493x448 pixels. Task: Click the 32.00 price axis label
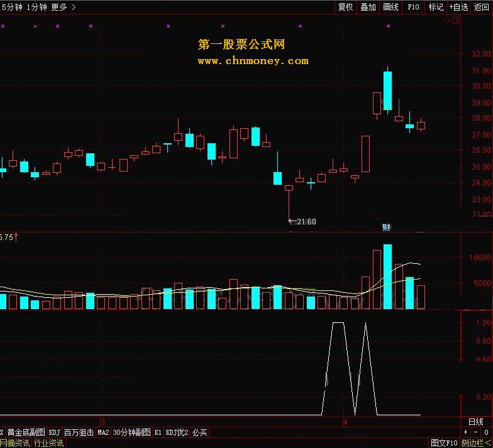[x=481, y=54]
